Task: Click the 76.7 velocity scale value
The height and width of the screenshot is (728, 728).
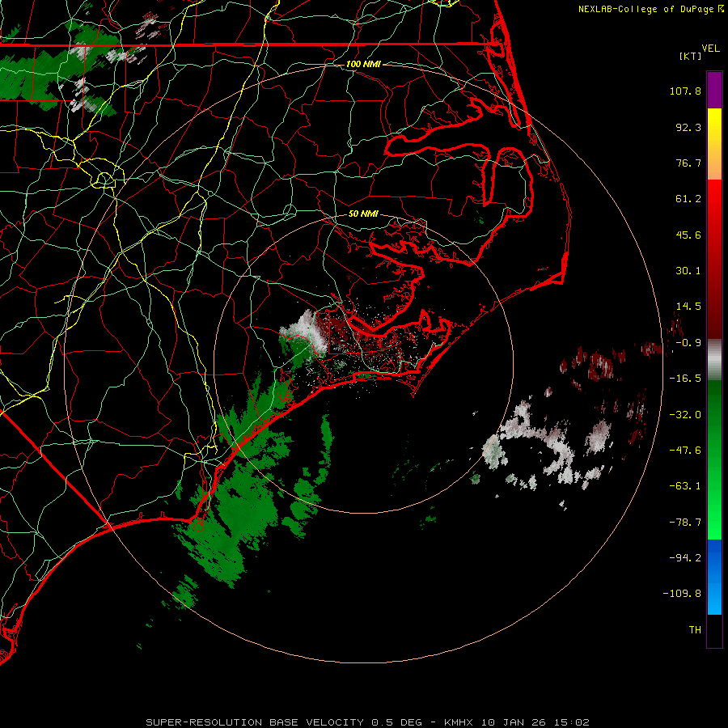Action: [x=688, y=163]
